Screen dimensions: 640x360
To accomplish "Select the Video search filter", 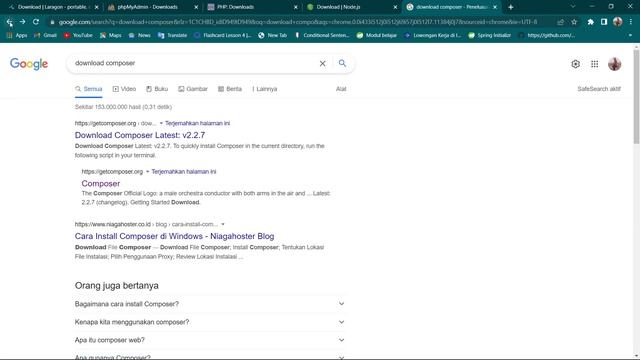I will [124, 89].
